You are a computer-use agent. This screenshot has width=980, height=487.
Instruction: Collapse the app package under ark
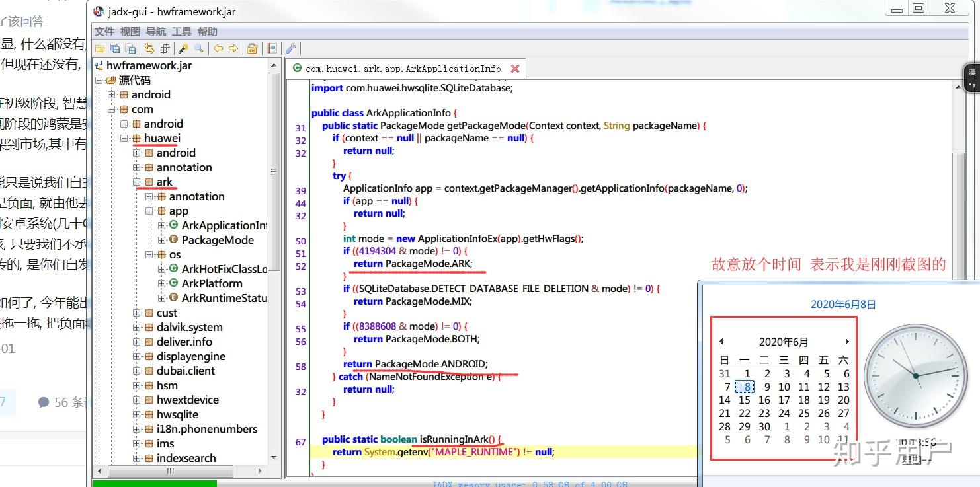pos(149,211)
